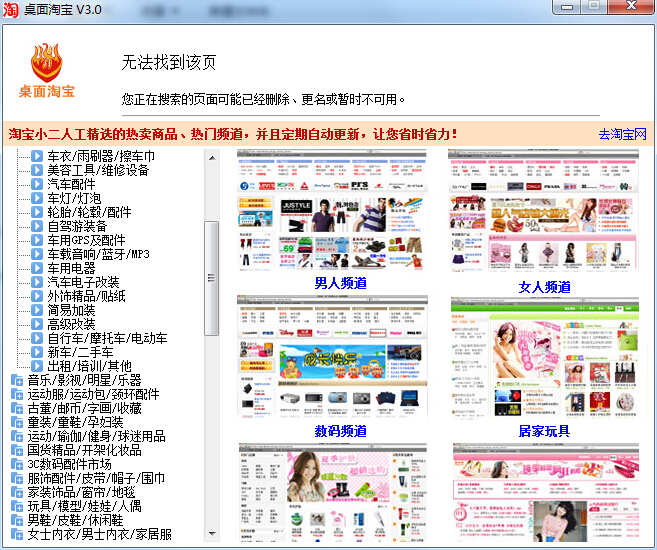Expand the 运动/瑜伽/健身/球迷用品 category

[17, 436]
